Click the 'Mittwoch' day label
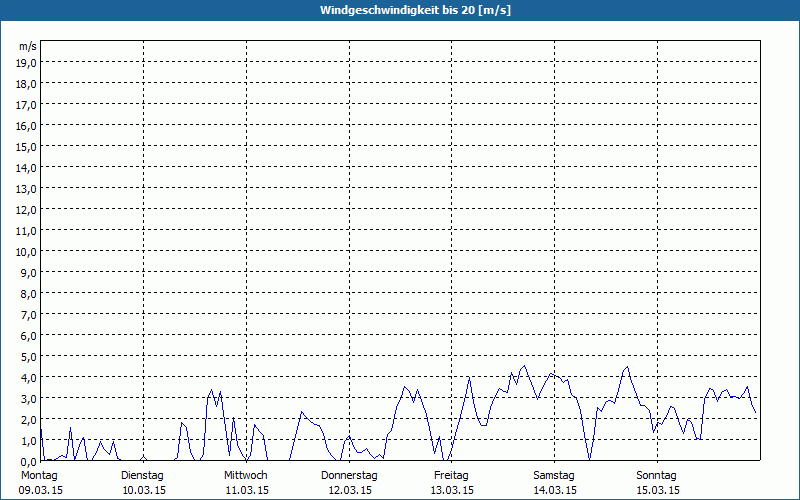 click(246, 476)
